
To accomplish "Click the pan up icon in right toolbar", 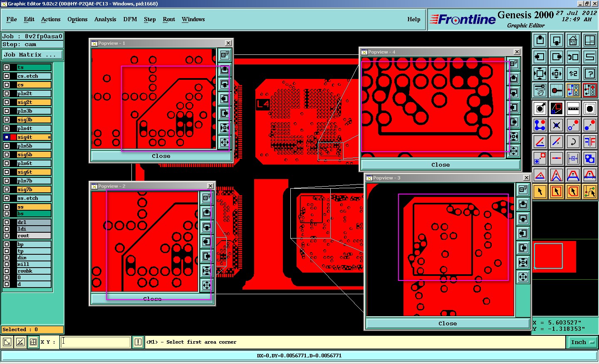I will pos(540,40).
